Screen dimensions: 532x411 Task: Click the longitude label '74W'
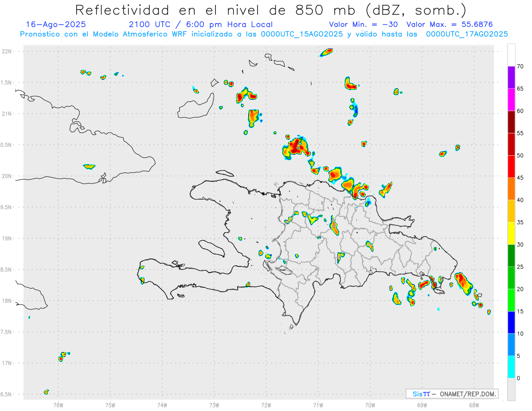click(162, 405)
